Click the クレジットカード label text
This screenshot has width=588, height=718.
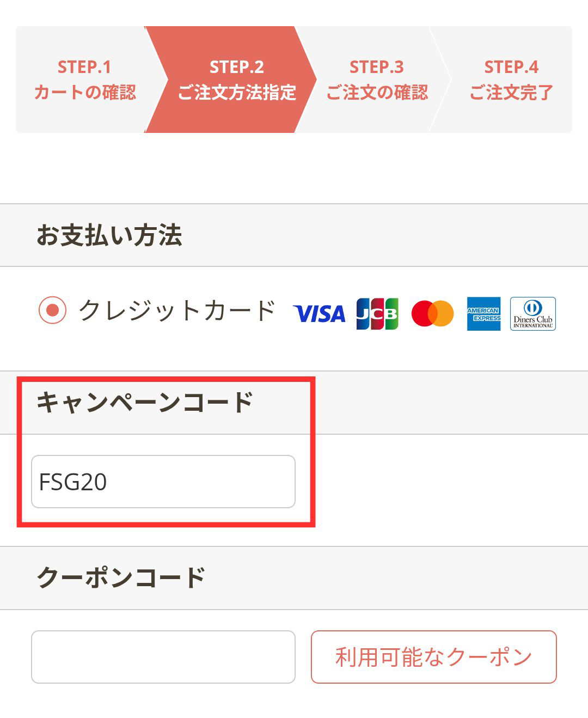(x=177, y=311)
